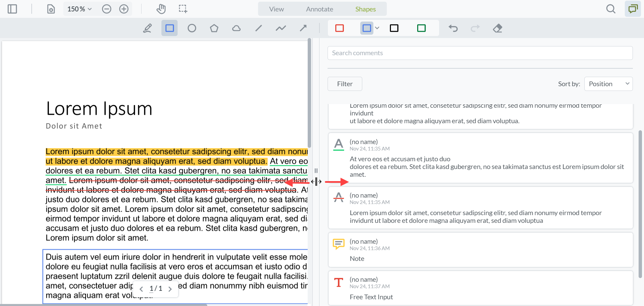
Task: Choose the red rectangle style preset
Action: point(340,28)
